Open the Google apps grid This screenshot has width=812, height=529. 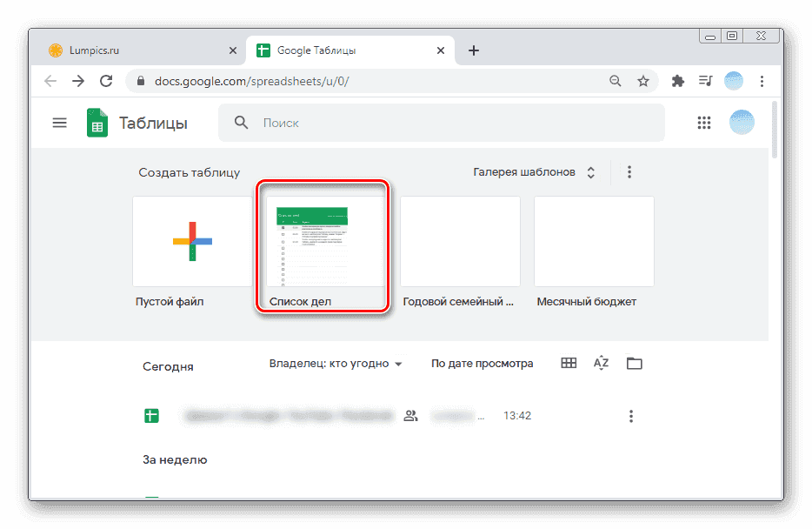704,122
